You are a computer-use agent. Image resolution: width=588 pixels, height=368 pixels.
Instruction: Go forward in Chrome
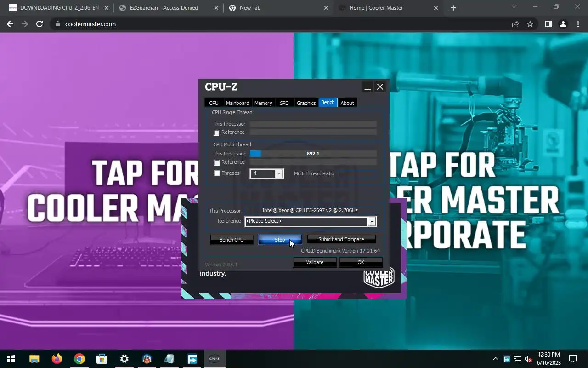click(x=25, y=24)
